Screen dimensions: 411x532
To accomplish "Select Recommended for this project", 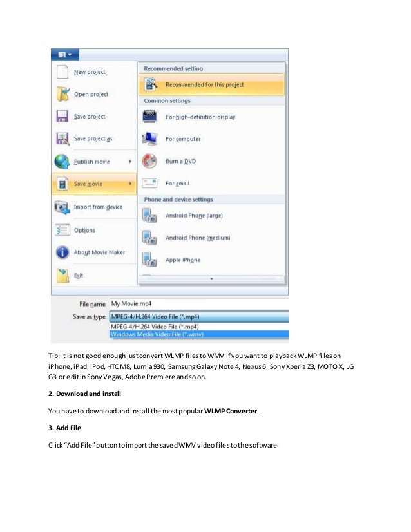I will tap(211, 84).
